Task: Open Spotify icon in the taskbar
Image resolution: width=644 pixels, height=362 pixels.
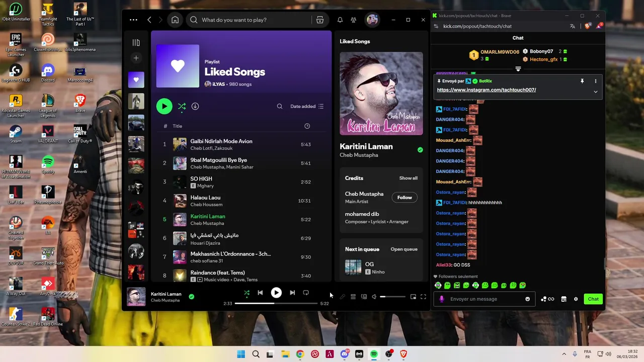Action: [x=374, y=354]
